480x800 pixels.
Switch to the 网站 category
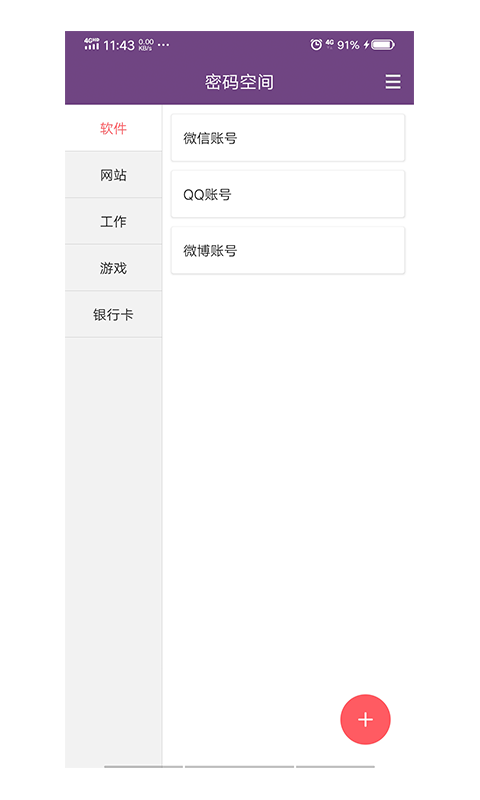113,175
